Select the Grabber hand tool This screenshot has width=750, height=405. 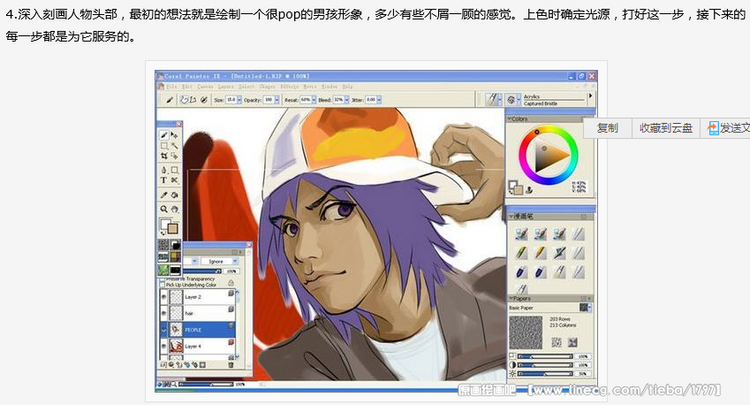(x=174, y=209)
